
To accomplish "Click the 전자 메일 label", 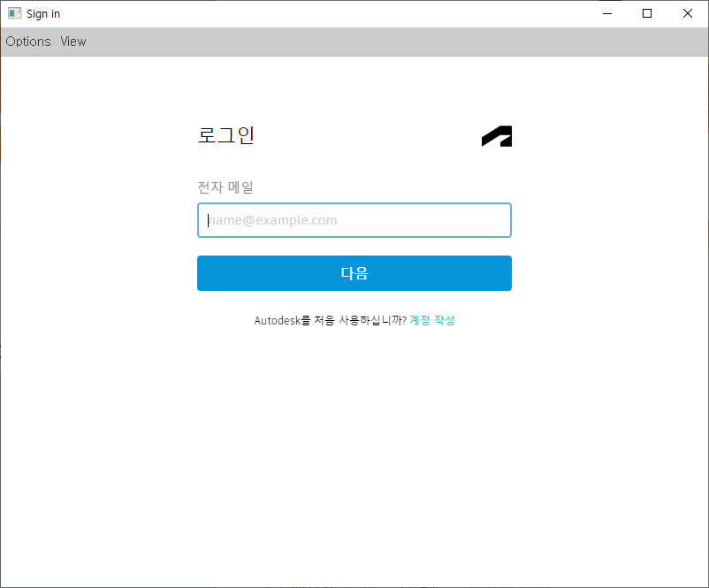I will 225,187.
